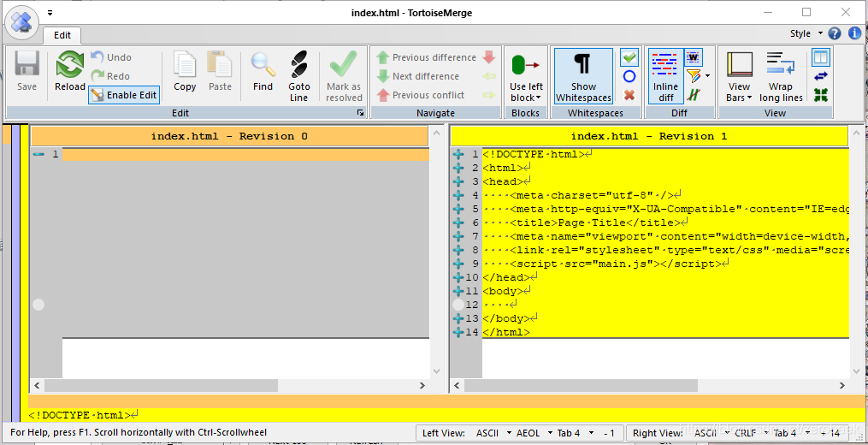The height and width of the screenshot is (445, 868).
Task: Swap the left and right views with the blue arrows icon
Action: click(821, 76)
